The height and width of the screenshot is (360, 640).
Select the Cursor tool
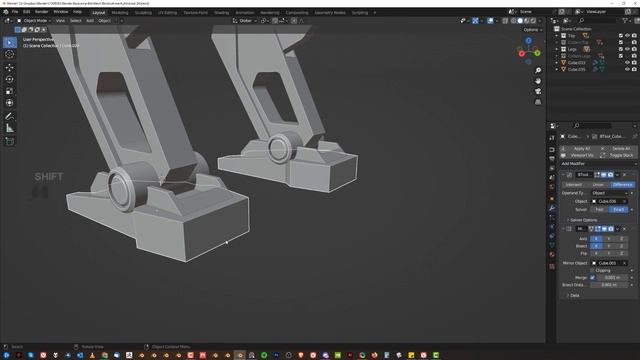[10, 54]
